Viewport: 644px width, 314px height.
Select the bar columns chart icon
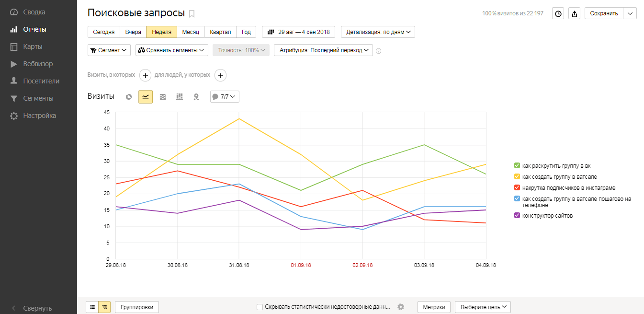(180, 97)
